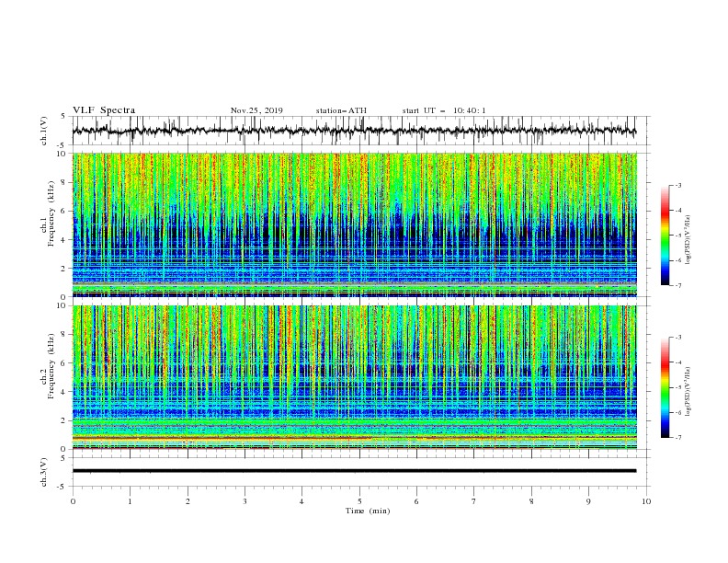Click the "VLF Spectra" title text
This screenshot has height=563, width=728.
click(104, 110)
